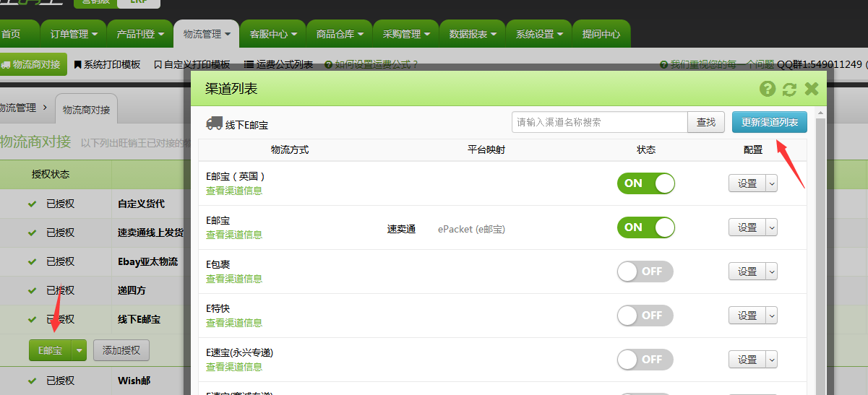Expand the dropdown arrow next to green E邮宝 button
The height and width of the screenshot is (395, 868).
coord(80,351)
